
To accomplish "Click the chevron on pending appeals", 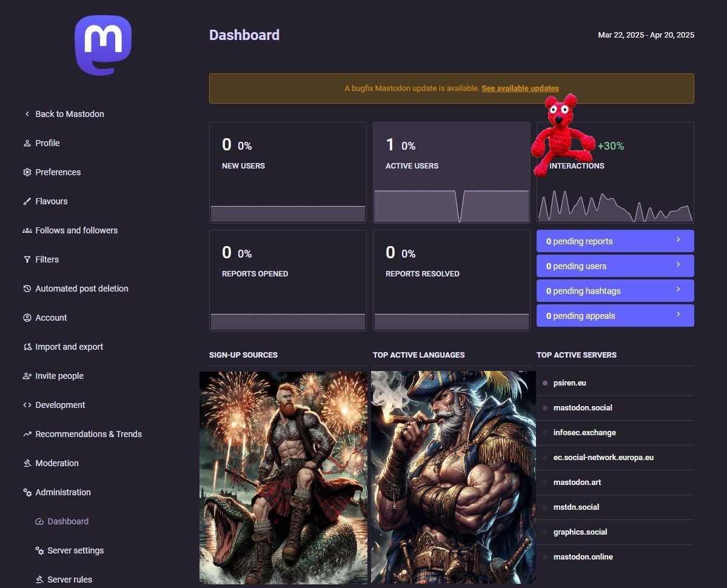I will click(x=678, y=314).
